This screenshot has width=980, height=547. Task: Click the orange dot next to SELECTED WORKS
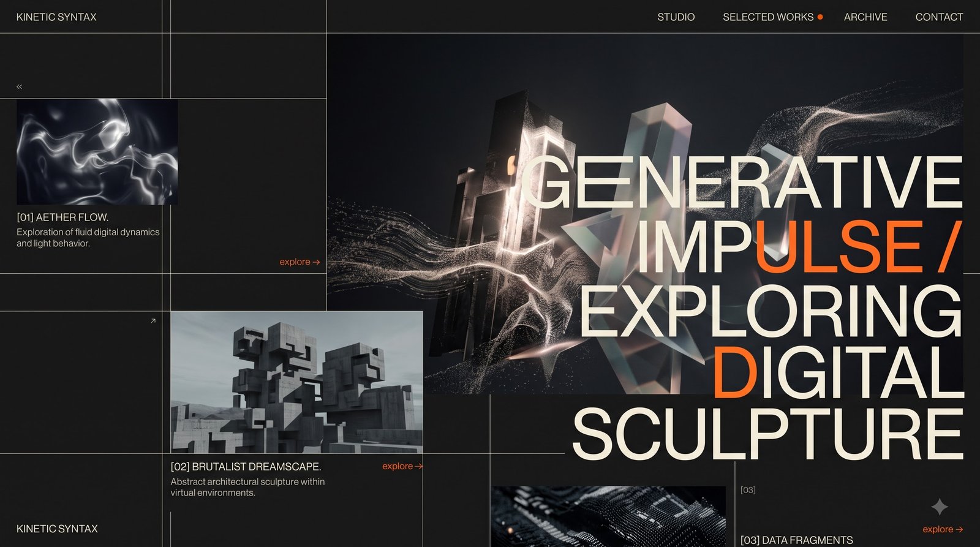pyautogui.click(x=820, y=17)
